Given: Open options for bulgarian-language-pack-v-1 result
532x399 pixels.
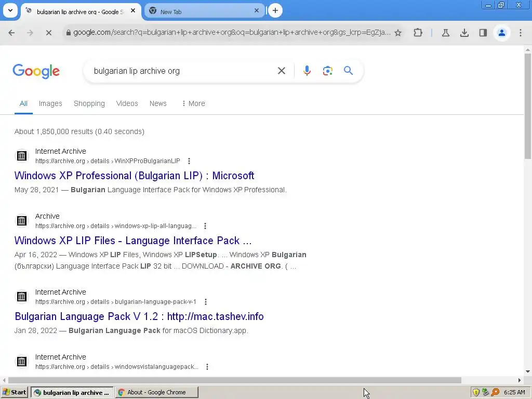Looking at the screenshot, I should pos(205,302).
